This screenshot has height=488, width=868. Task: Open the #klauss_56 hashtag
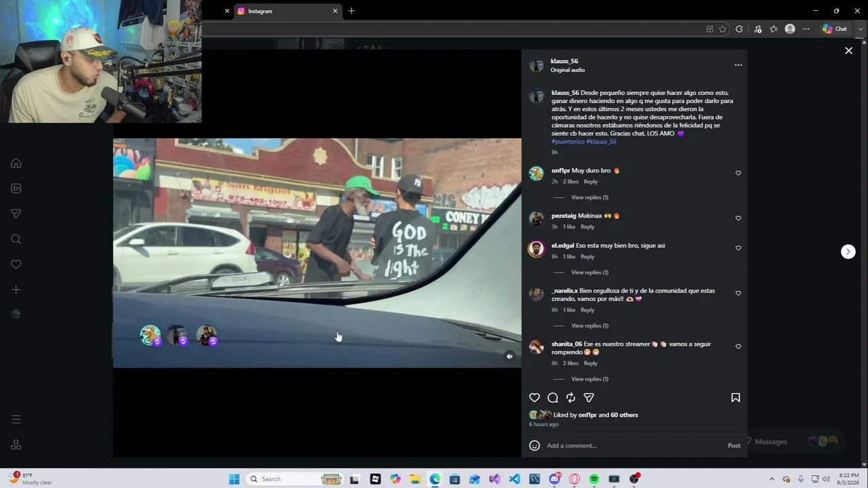pyautogui.click(x=601, y=142)
